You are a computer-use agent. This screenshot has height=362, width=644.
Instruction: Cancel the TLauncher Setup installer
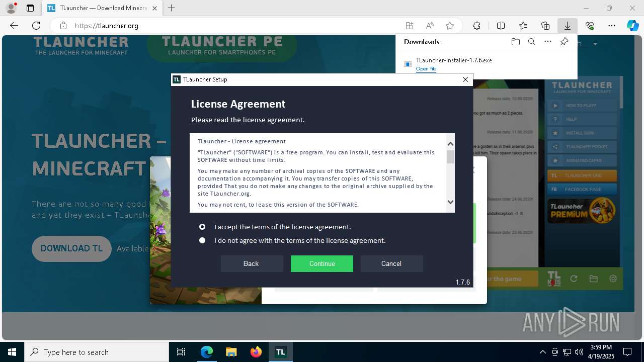coord(391,263)
